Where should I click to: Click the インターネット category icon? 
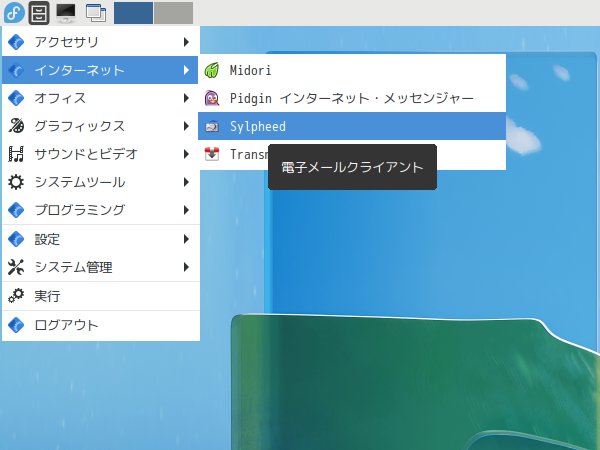(x=16, y=70)
